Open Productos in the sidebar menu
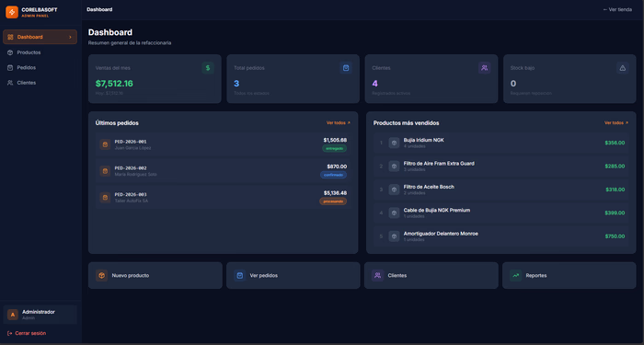The image size is (644, 345). tap(40, 52)
